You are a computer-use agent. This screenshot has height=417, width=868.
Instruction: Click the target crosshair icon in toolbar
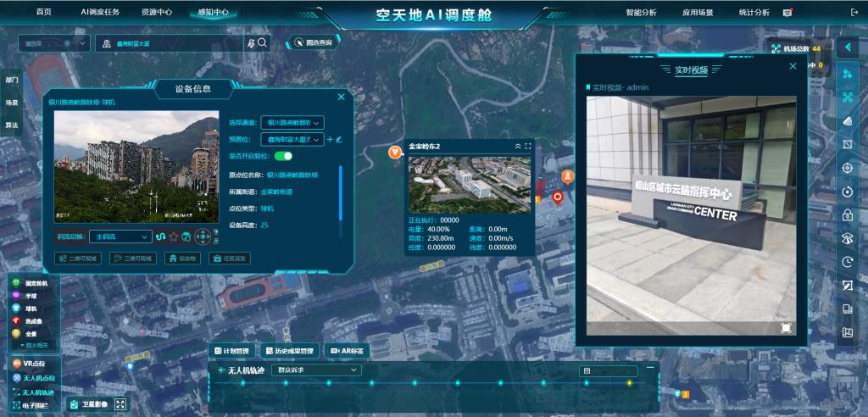(847, 168)
